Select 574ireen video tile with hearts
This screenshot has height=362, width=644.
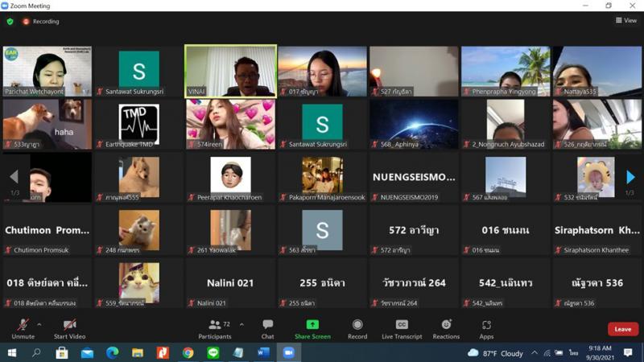tap(231, 125)
